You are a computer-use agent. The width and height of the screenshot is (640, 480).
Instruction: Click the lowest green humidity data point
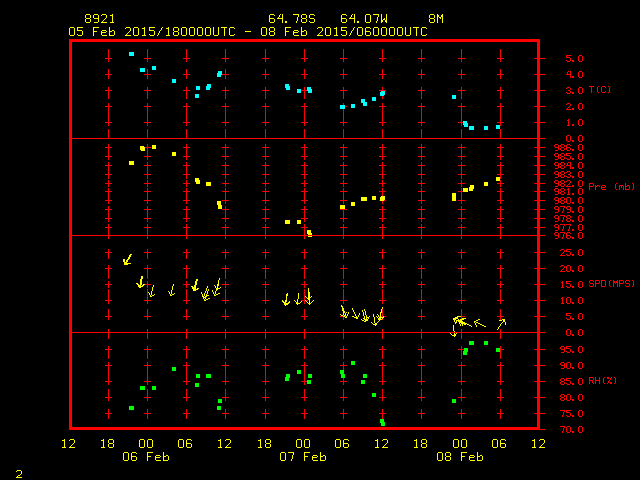click(x=383, y=422)
